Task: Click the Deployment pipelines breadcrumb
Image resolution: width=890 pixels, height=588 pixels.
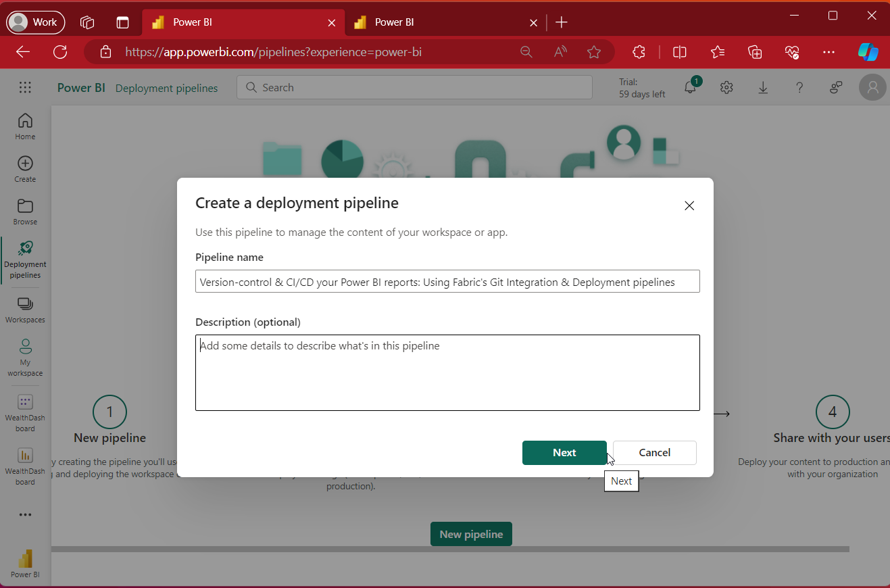Action: coord(166,88)
